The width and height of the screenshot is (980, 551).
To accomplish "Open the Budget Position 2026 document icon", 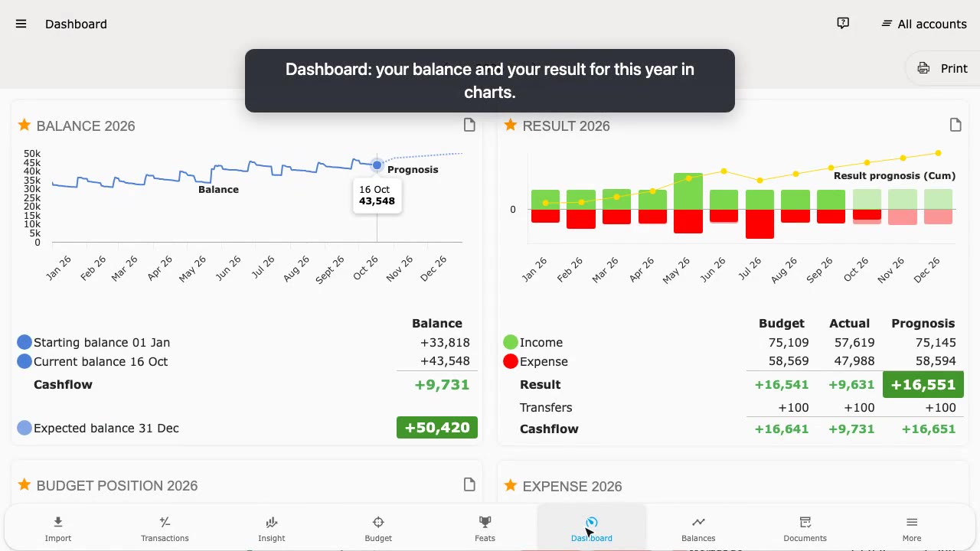I will coord(469,484).
